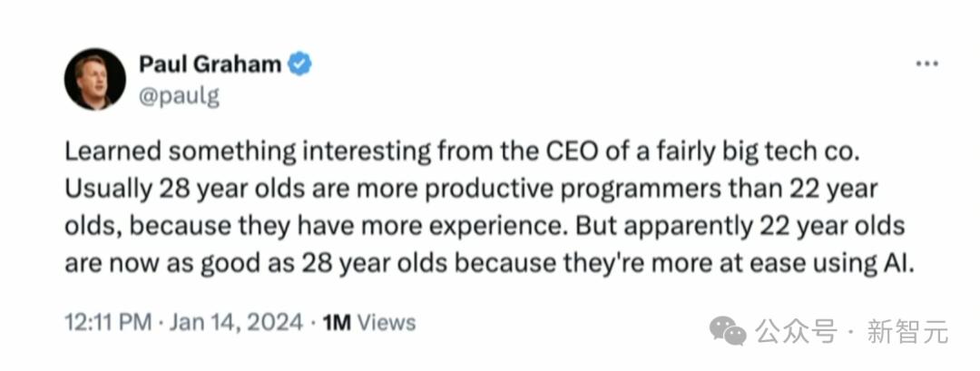The image size is (980, 371).
Task: Click the phrase "Learned something interesting"
Action: pos(243,152)
